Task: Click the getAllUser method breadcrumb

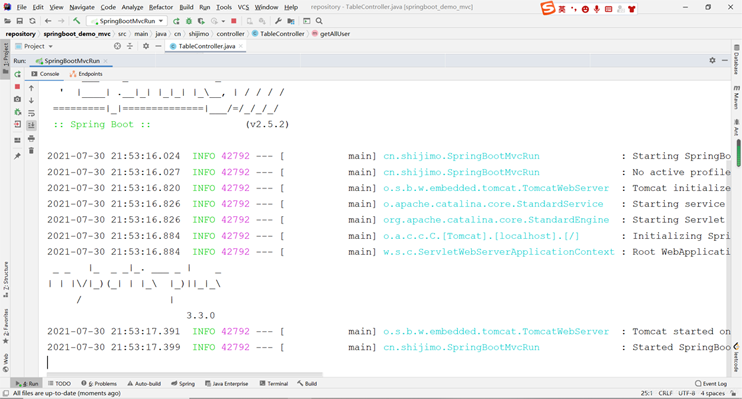Action: coord(331,34)
